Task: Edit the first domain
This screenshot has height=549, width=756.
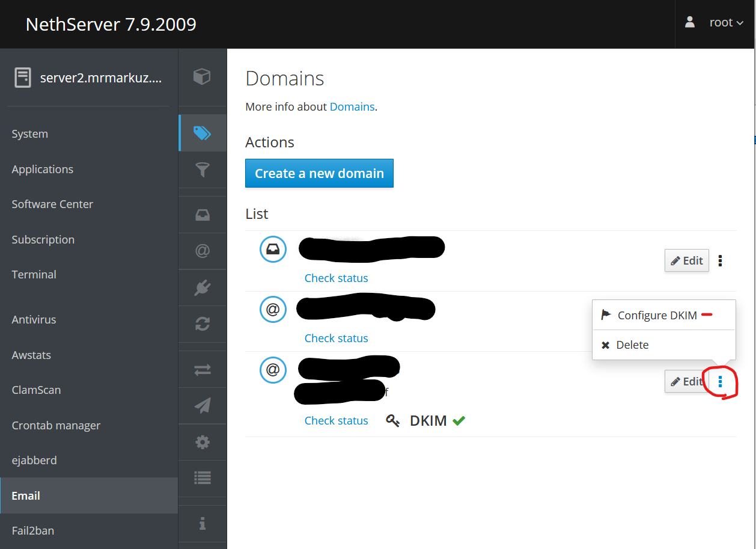Action: [x=687, y=260]
